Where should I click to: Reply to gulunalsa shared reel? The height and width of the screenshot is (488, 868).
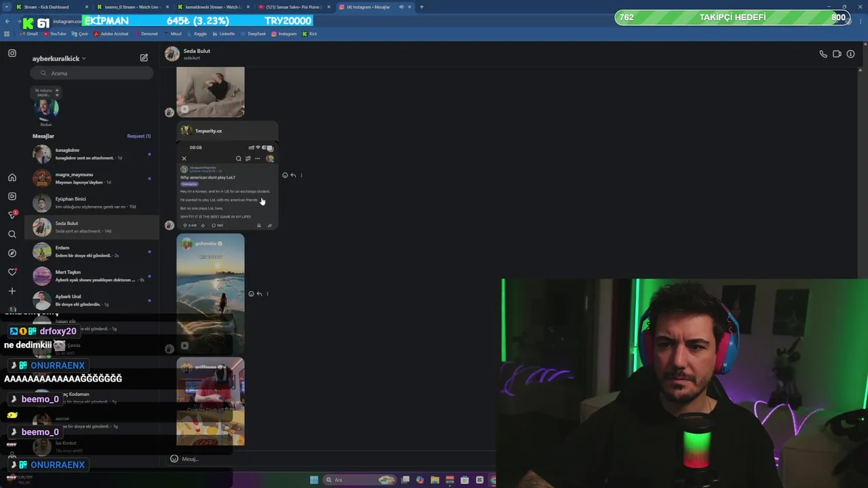pyautogui.click(x=259, y=294)
